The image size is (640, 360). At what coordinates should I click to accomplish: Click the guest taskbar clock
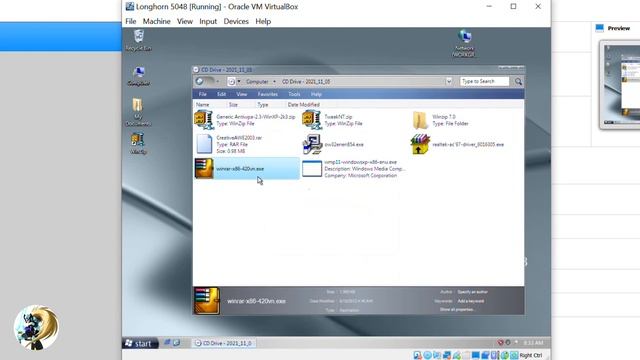coord(533,343)
